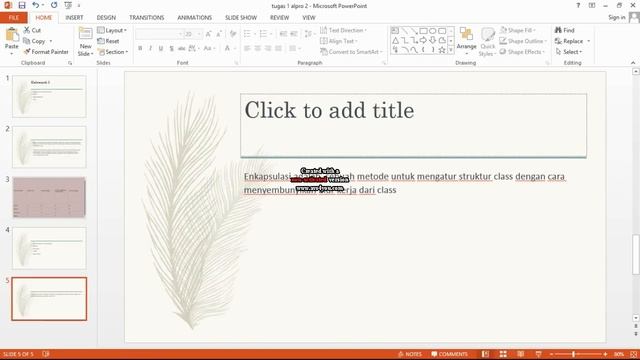
Task: Open the Layout dropdown
Action: 112,30
